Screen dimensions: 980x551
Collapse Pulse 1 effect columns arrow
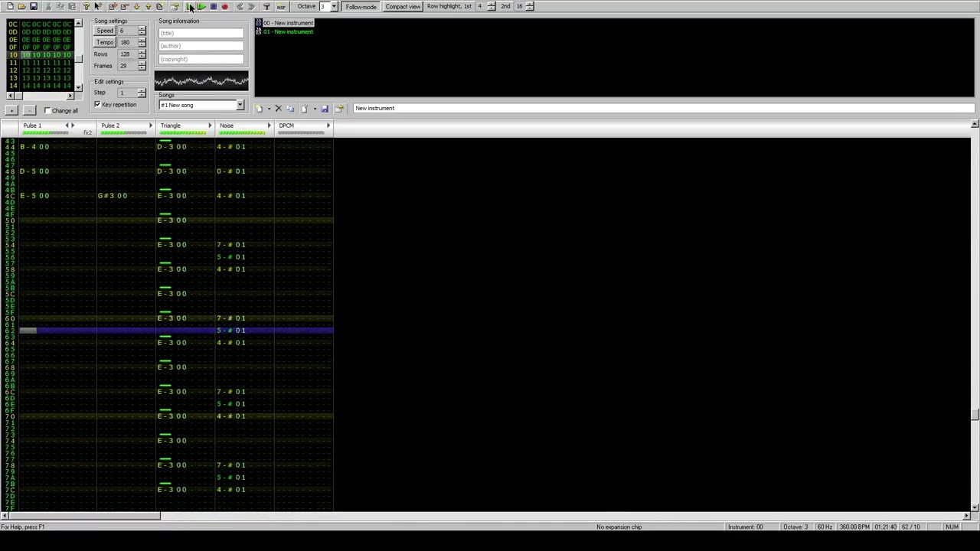pyautogui.click(x=67, y=126)
